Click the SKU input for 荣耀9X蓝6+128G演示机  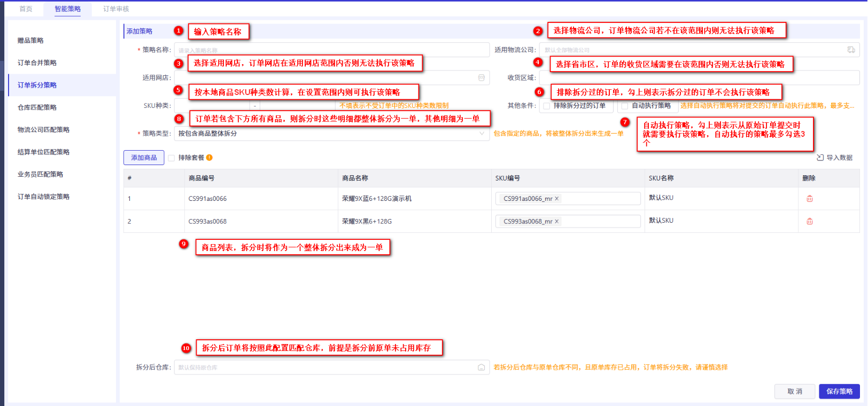pyautogui.click(x=568, y=199)
